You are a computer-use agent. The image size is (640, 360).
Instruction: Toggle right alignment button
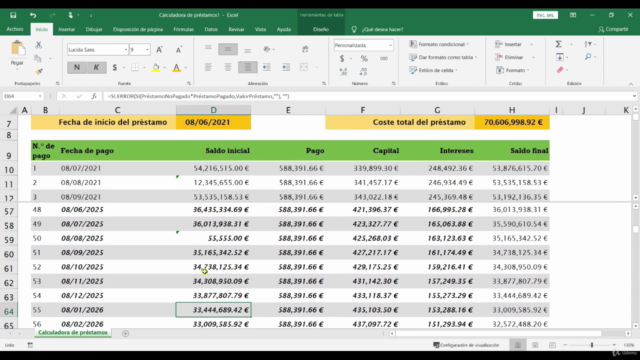pos(247,67)
